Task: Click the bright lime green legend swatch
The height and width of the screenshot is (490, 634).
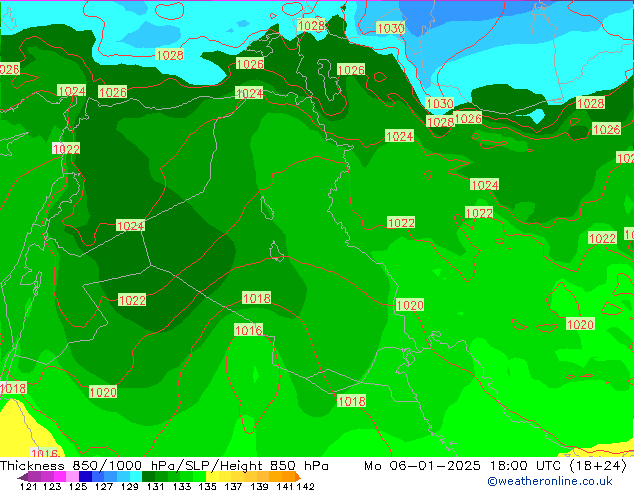Action: click(x=199, y=476)
